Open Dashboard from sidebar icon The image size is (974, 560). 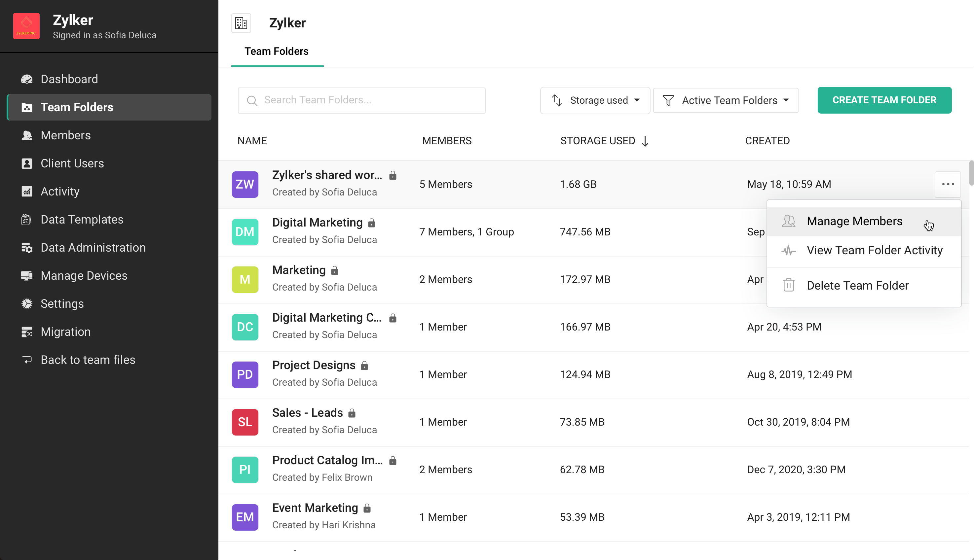point(26,79)
